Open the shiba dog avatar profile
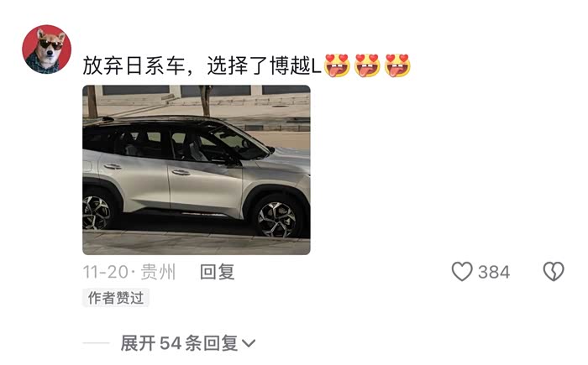 (47, 50)
